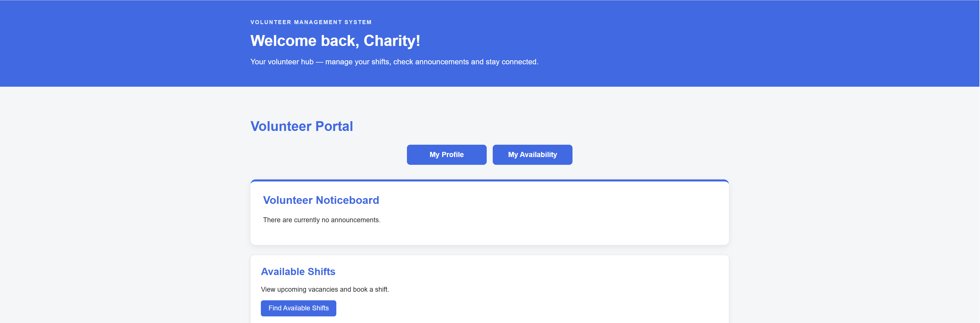Click the Volunteer Management System label
Image resolution: width=980 pixels, height=323 pixels.
point(311,22)
